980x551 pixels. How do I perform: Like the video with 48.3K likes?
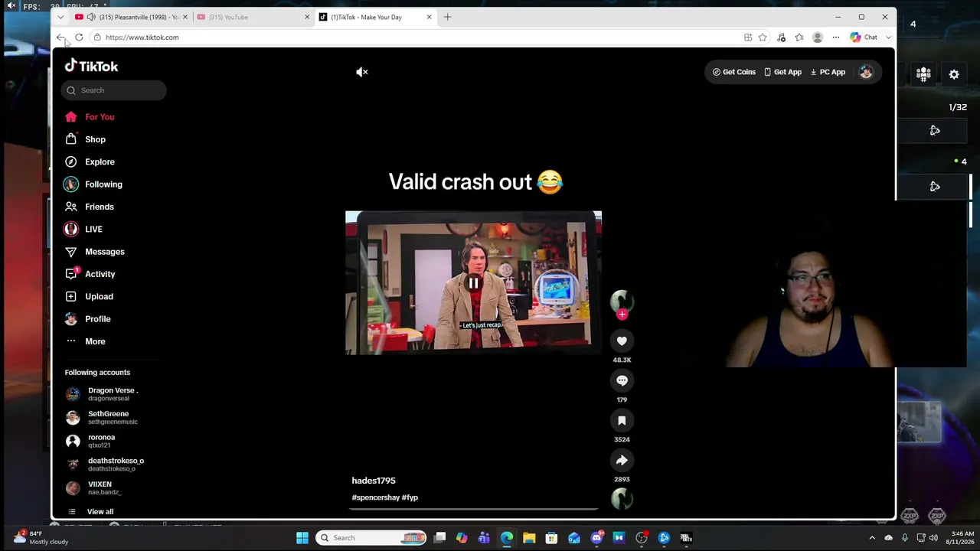(622, 341)
